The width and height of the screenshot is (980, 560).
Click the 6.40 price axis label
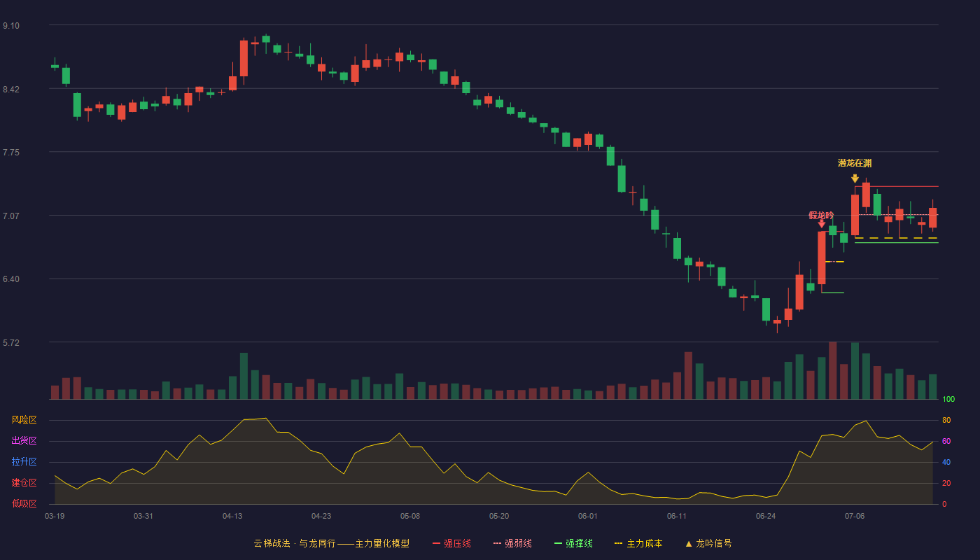pos(11,279)
